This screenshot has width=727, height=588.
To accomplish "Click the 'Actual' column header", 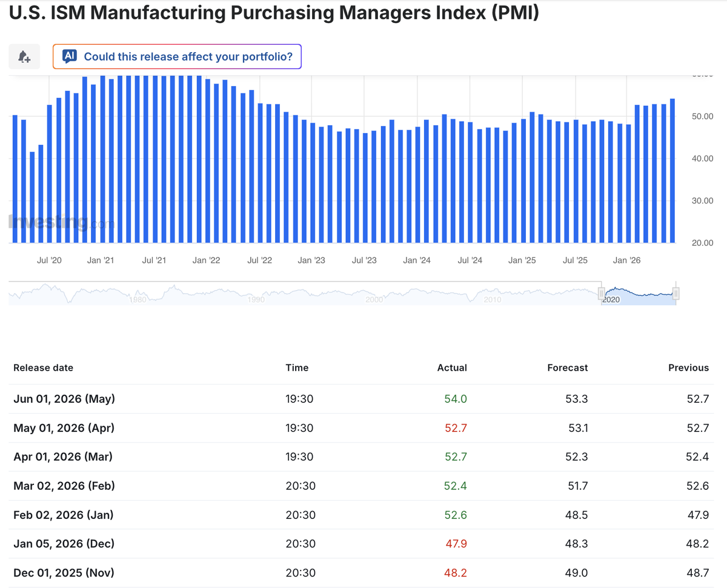I will point(452,368).
